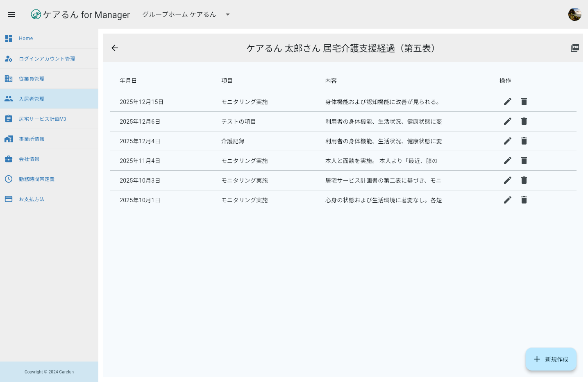Select the 勤務時間帯定義 clock icon
The width and height of the screenshot is (588, 382).
(x=9, y=179)
